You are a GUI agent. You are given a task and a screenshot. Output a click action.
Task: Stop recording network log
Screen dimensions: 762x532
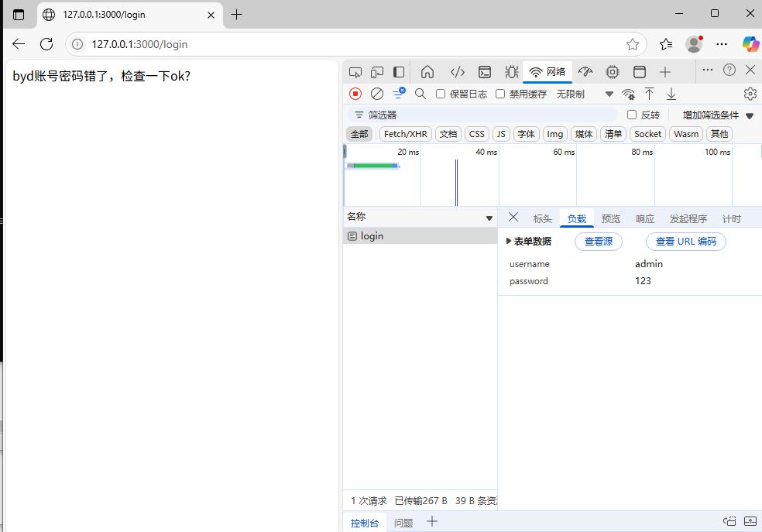355,94
